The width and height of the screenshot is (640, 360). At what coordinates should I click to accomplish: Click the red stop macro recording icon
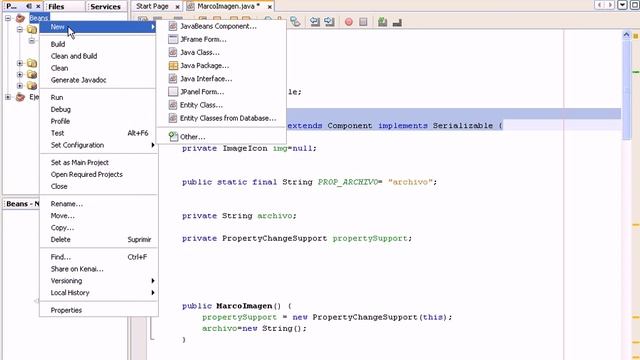click(349, 22)
